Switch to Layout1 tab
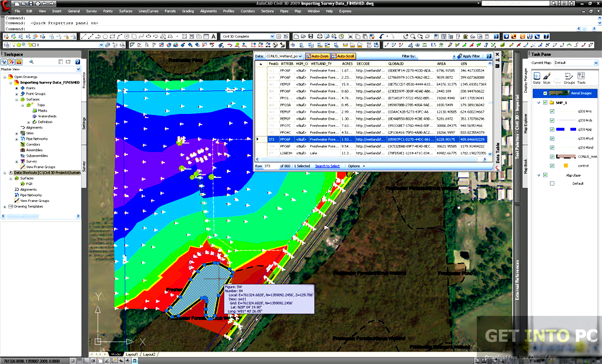 pos(132,355)
